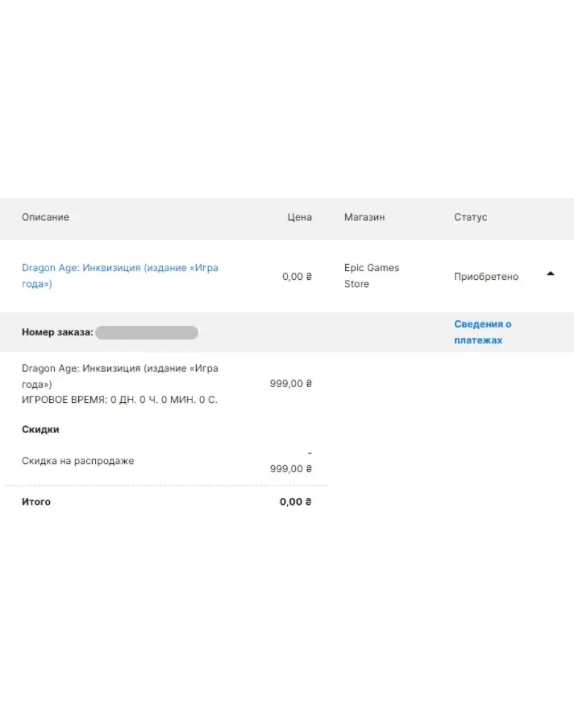
Task: Click the Скидки section heading
Action: (x=40, y=429)
